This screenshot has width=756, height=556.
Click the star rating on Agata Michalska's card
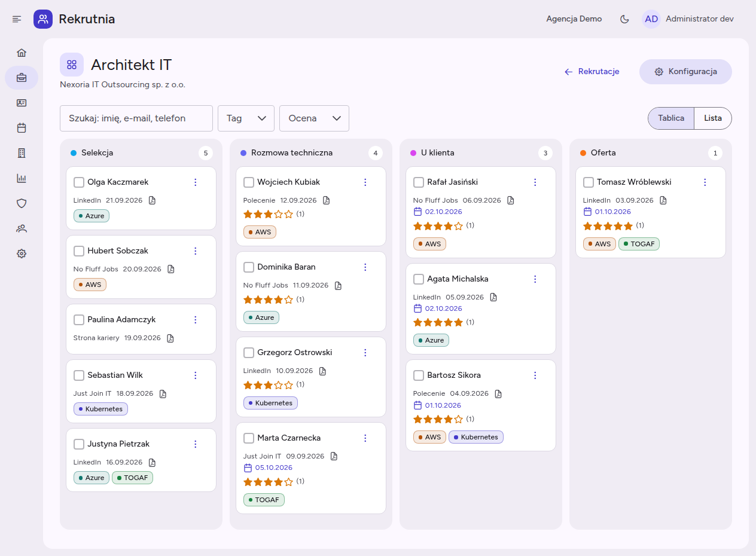pos(438,322)
